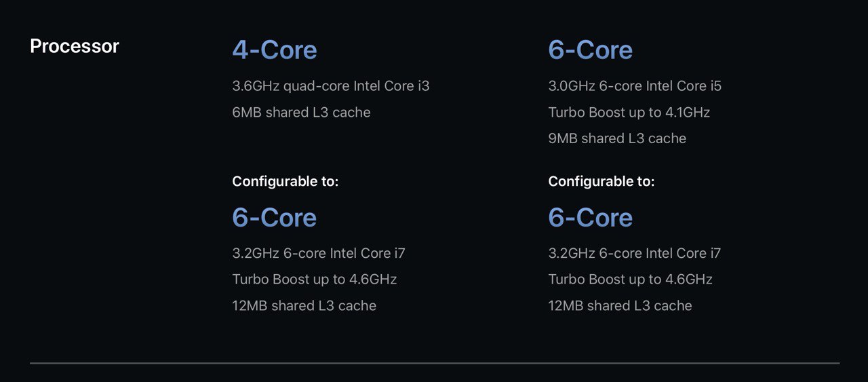The image size is (868, 382).
Task: Select the 4-Core heading
Action: coord(275,50)
